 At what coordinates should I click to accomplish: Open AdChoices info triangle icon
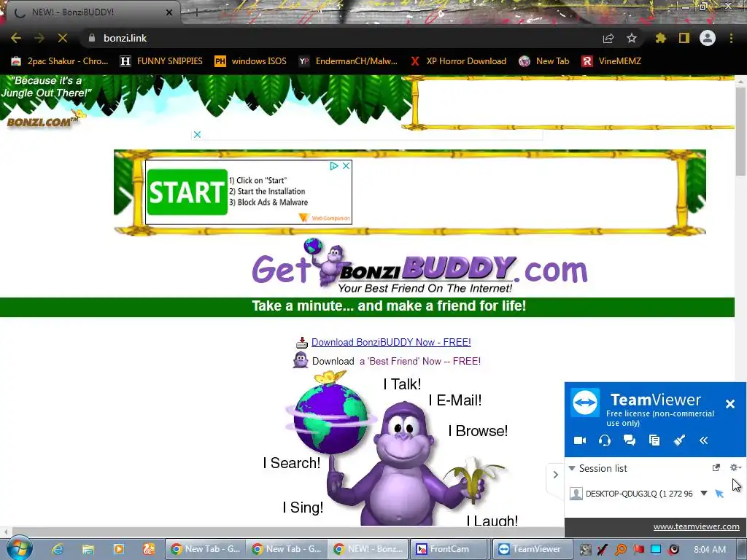[x=334, y=166]
